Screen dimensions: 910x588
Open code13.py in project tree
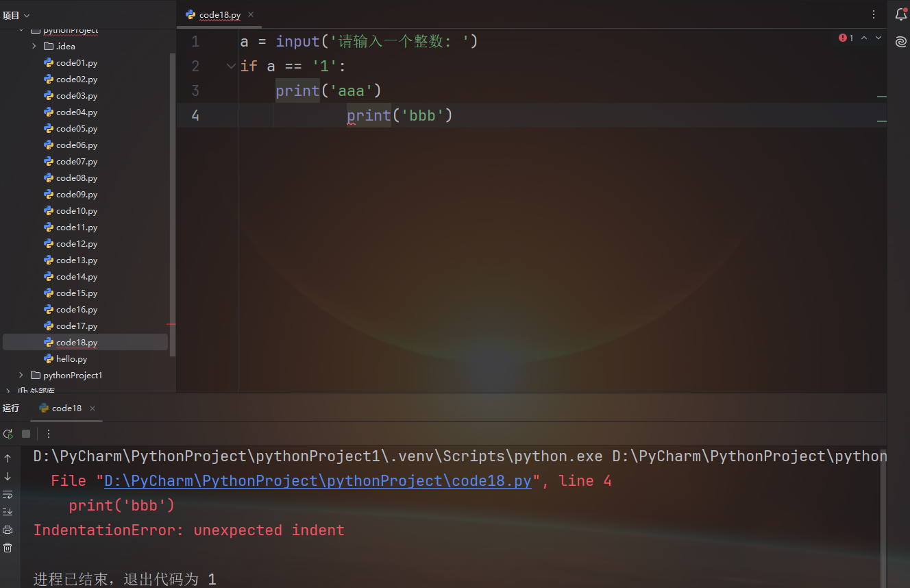click(x=77, y=260)
